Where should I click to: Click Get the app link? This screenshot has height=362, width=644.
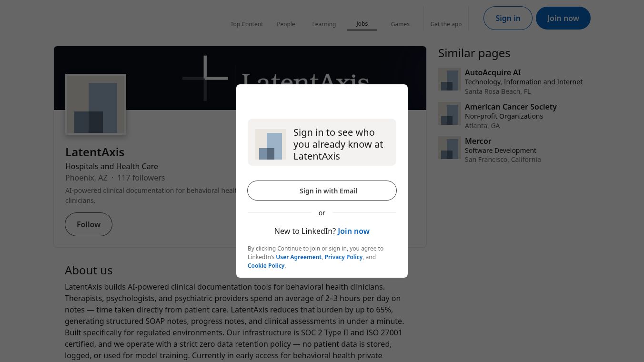(x=446, y=24)
